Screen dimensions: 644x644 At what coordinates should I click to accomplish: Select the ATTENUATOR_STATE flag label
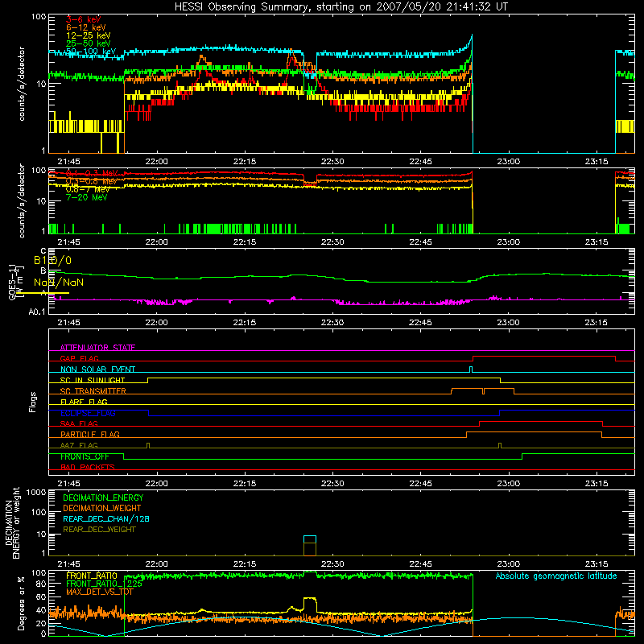click(x=97, y=348)
